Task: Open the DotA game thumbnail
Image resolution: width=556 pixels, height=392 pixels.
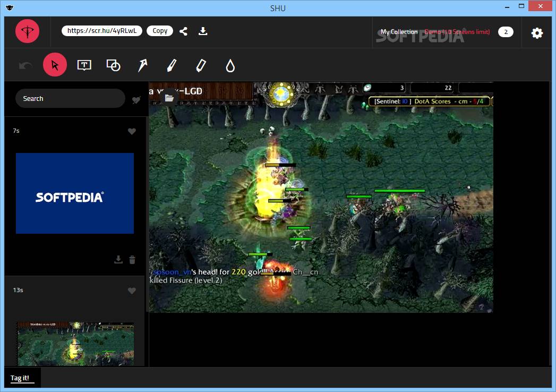Action: (75, 344)
